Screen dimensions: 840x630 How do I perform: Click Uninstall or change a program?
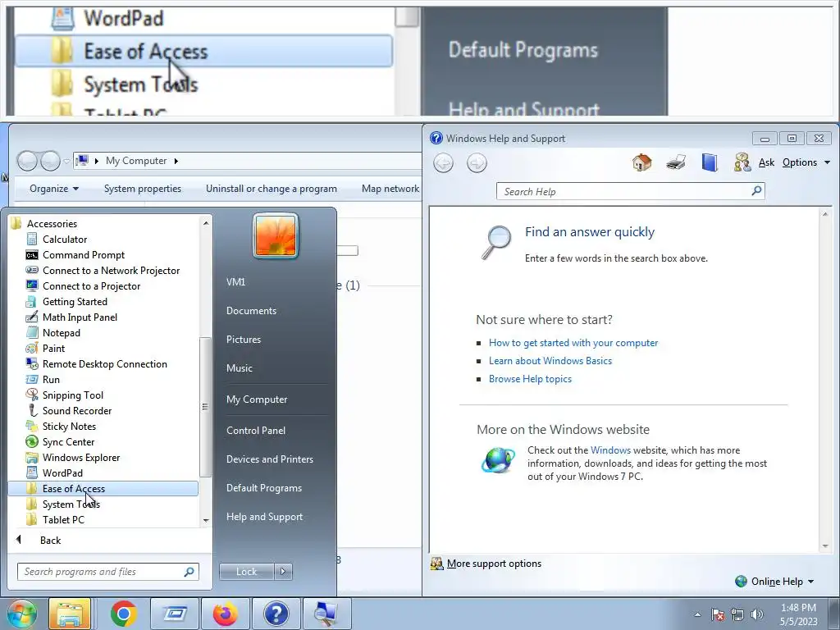(271, 189)
